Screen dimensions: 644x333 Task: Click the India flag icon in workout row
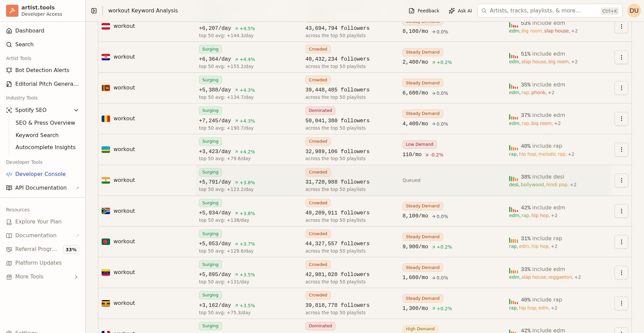pos(106,180)
